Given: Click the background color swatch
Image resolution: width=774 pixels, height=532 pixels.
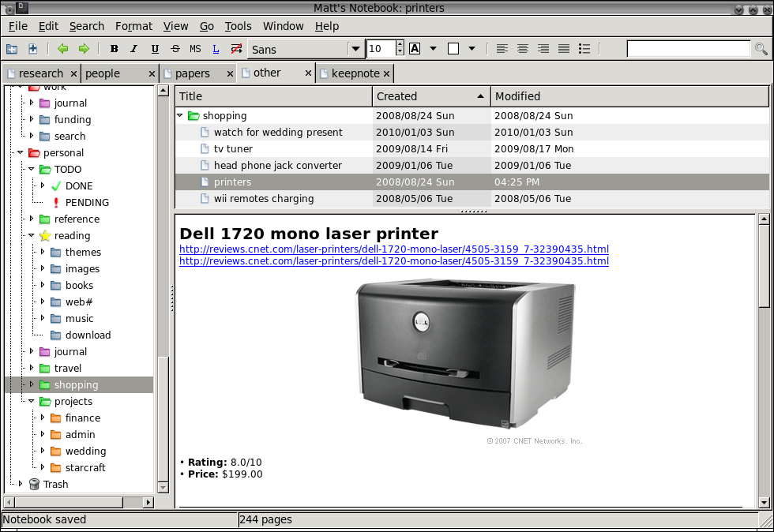Looking at the screenshot, I should point(453,49).
